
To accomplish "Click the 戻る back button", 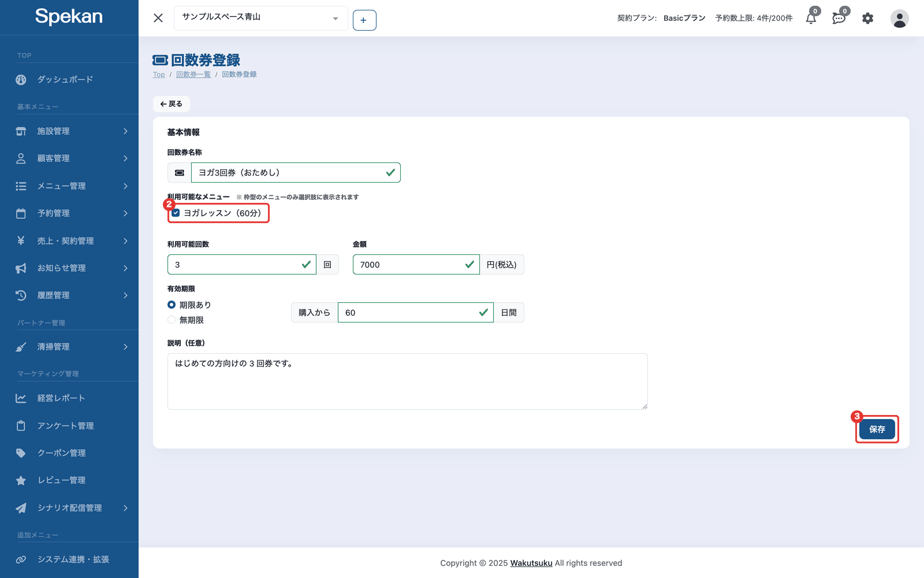I will [172, 104].
